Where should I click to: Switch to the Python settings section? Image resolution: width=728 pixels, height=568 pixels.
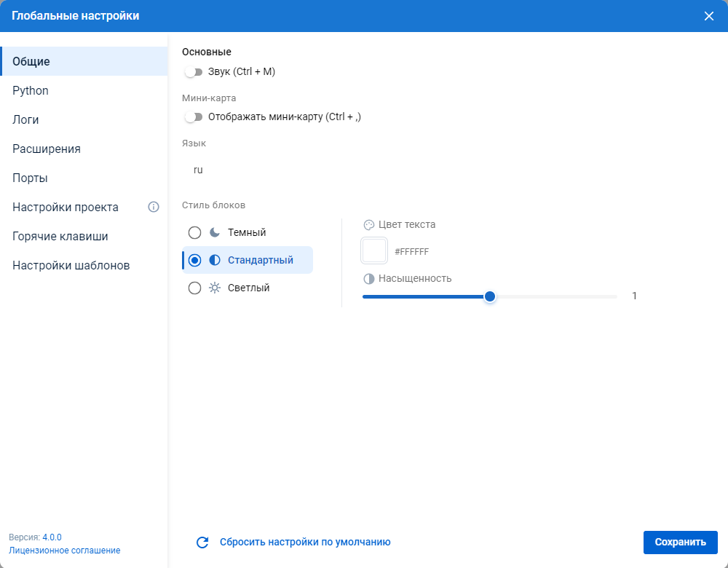[x=84, y=90]
